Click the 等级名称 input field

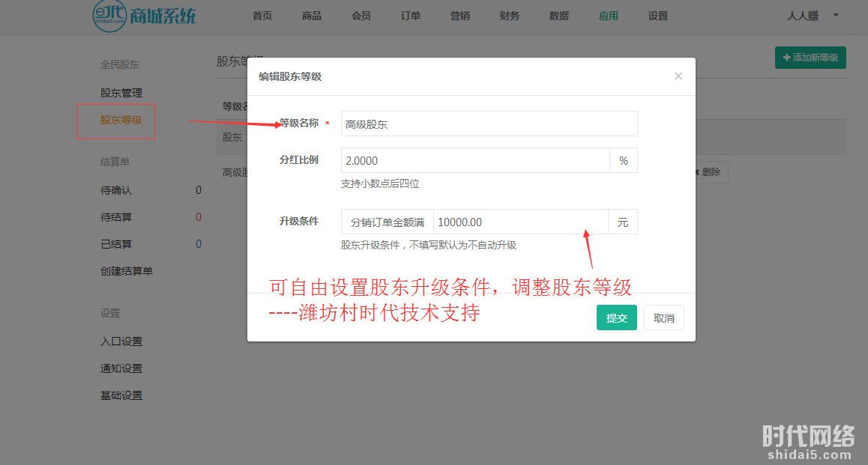tap(489, 124)
